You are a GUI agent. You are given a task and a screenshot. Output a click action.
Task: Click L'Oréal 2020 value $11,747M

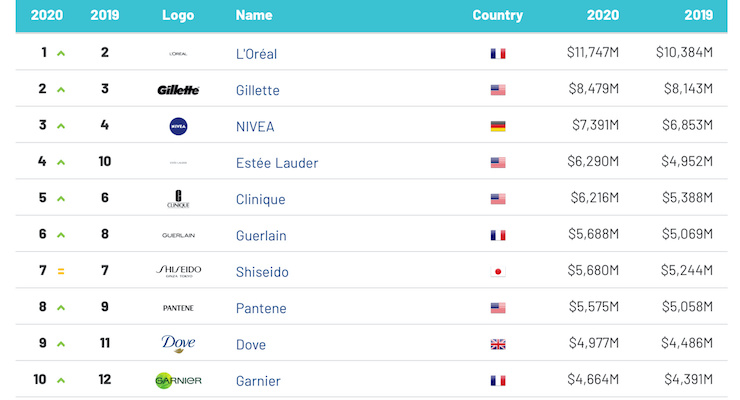point(592,54)
